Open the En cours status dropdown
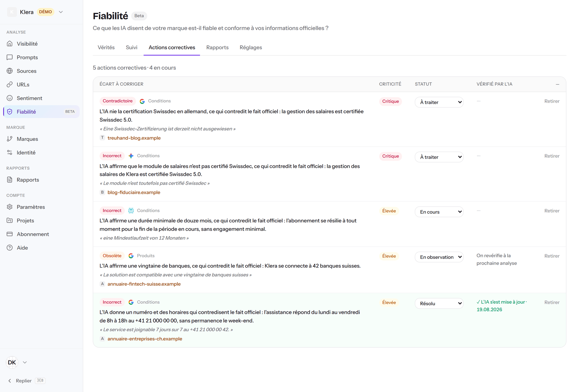 point(439,212)
